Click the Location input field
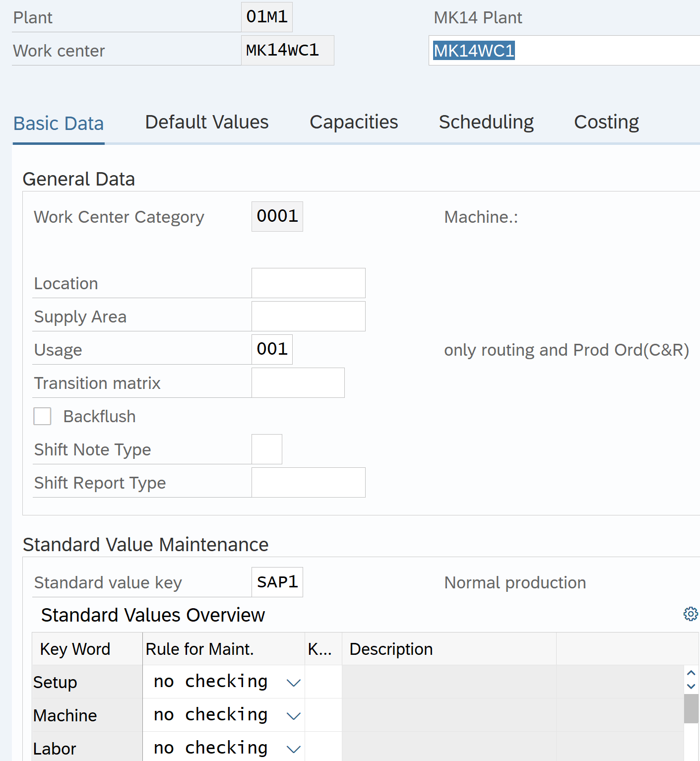Screen dimensions: 700x761 [308, 283]
